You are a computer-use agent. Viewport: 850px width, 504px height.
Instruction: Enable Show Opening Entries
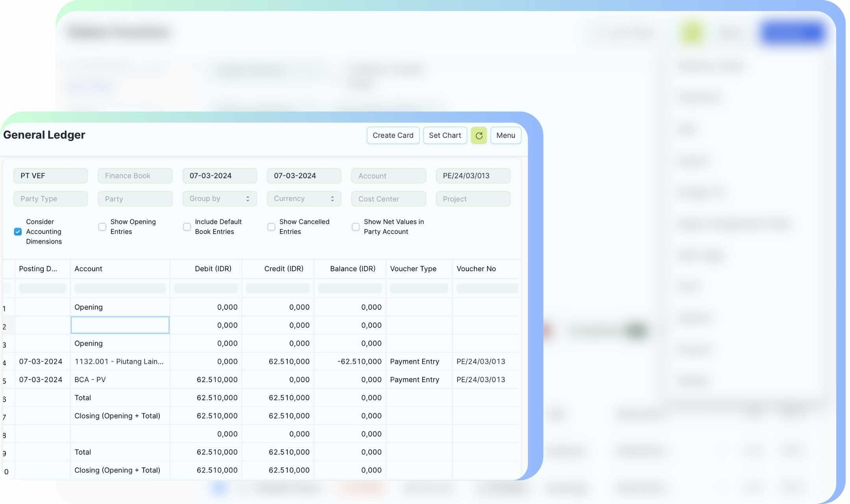point(102,227)
